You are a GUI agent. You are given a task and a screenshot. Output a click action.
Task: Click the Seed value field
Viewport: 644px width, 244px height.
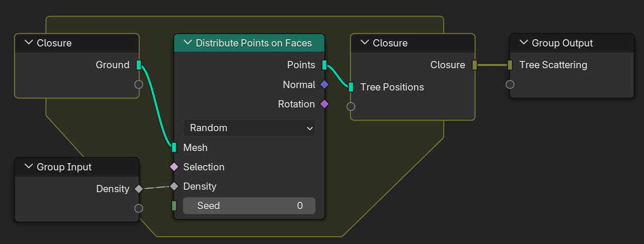(249, 206)
